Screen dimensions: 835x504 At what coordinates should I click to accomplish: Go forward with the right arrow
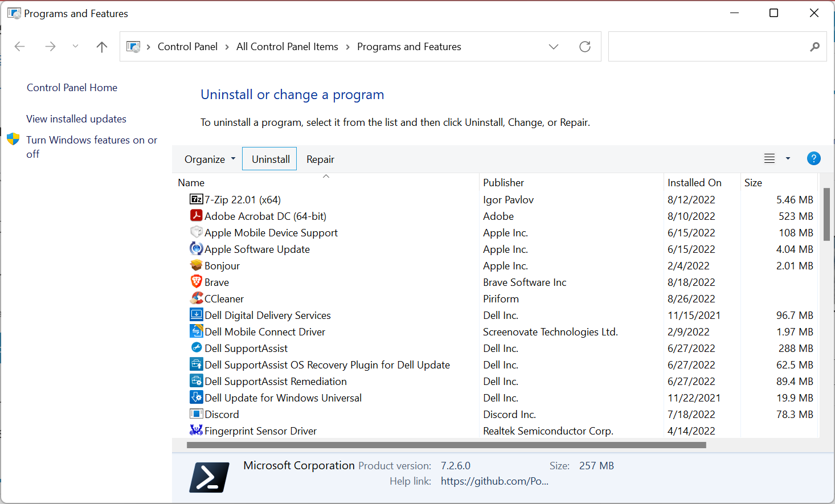point(50,47)
